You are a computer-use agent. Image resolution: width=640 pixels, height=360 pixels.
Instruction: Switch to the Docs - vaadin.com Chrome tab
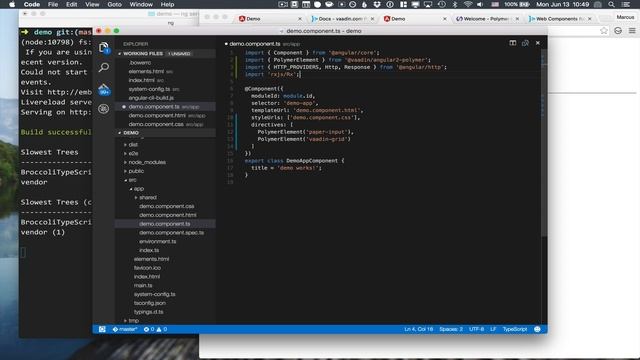point(343,19)
